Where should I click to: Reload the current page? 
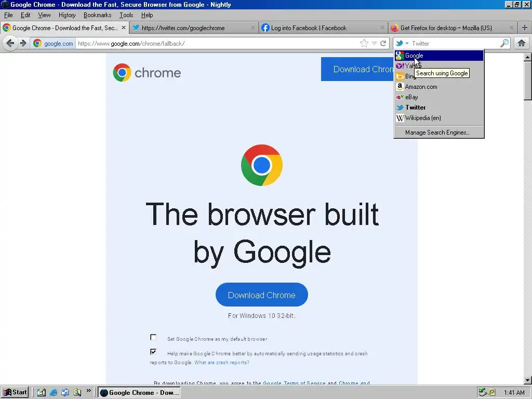coord(383,44)
